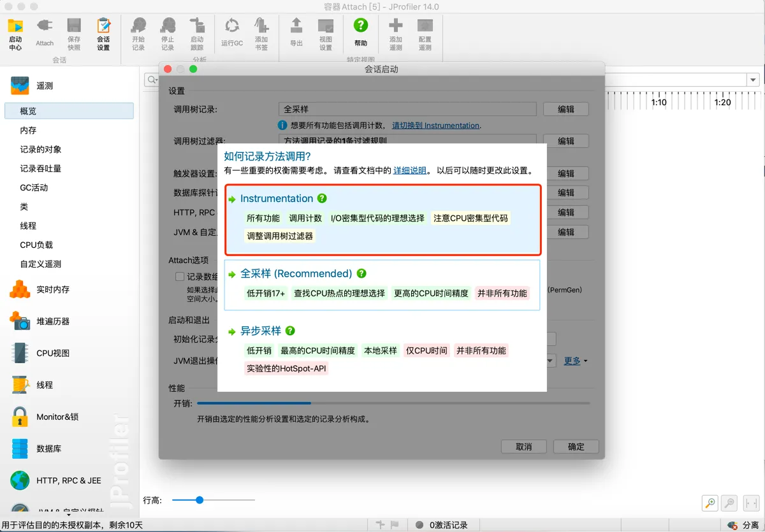765x532 pixels.
Task: Click the help icon beside 全采样 (Recommended)
Action: pyautogui.click(x=361, y=273)
